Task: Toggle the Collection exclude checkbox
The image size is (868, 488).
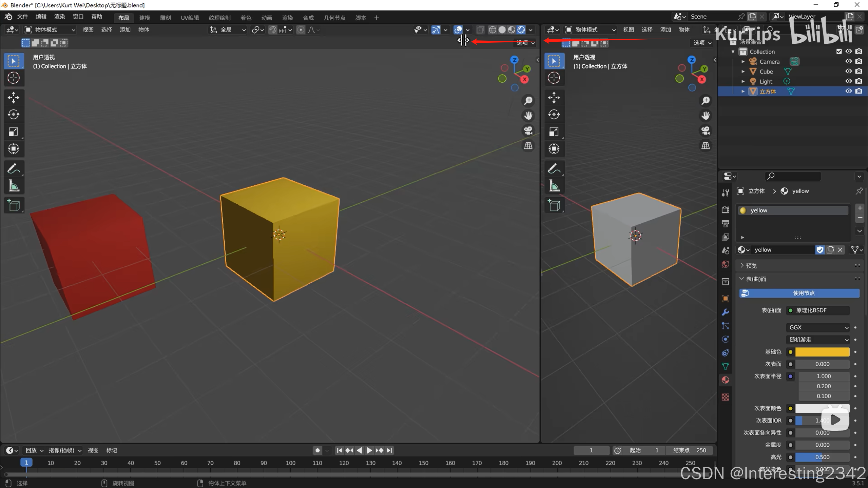Action: click(839, 52)
